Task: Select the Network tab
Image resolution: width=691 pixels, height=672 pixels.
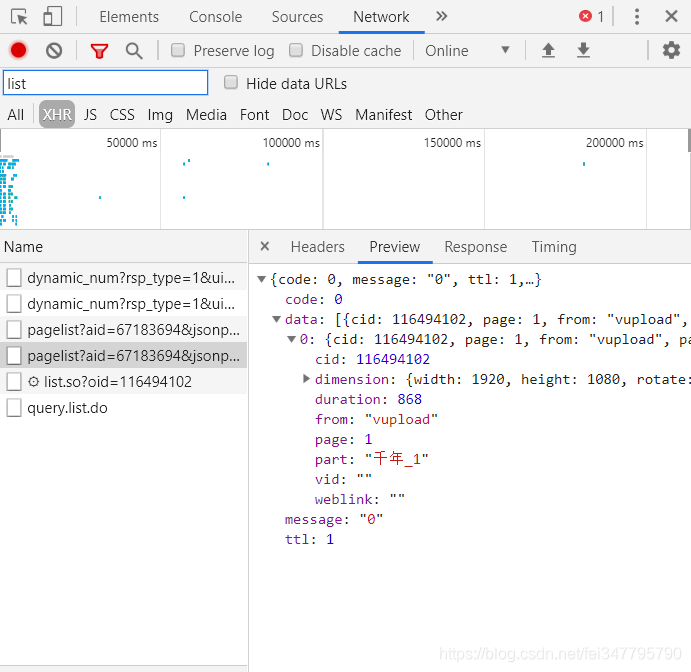Action: pyautogui.click(x=381, y=17)
